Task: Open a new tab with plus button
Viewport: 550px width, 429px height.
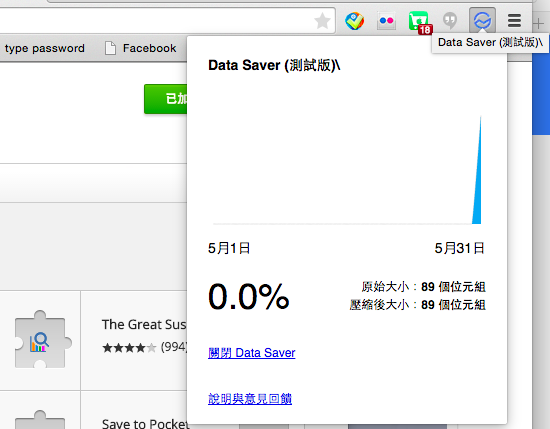Action: coord(538,24)
